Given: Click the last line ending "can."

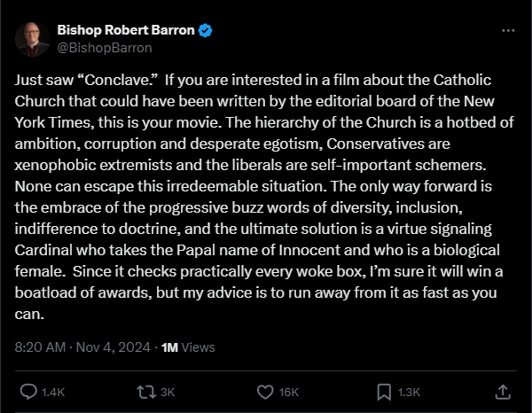Looking at the screenshot, I should (x=28, y=314).
